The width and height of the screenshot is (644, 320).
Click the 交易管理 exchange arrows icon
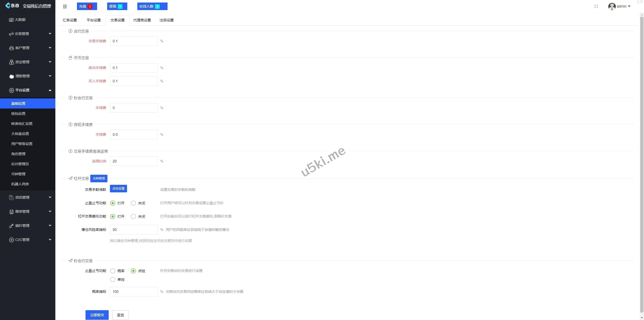(x=11, y=34)
